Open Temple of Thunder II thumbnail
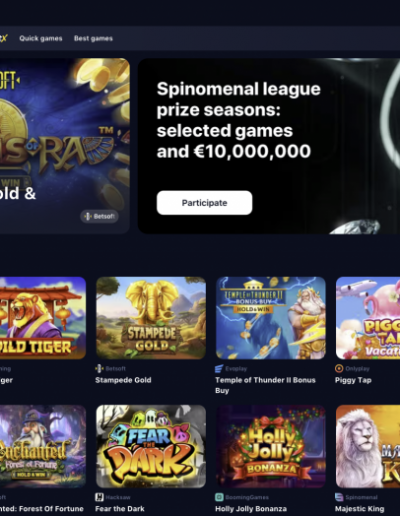This screenshot has height=516, width=400. pos(271,318)
